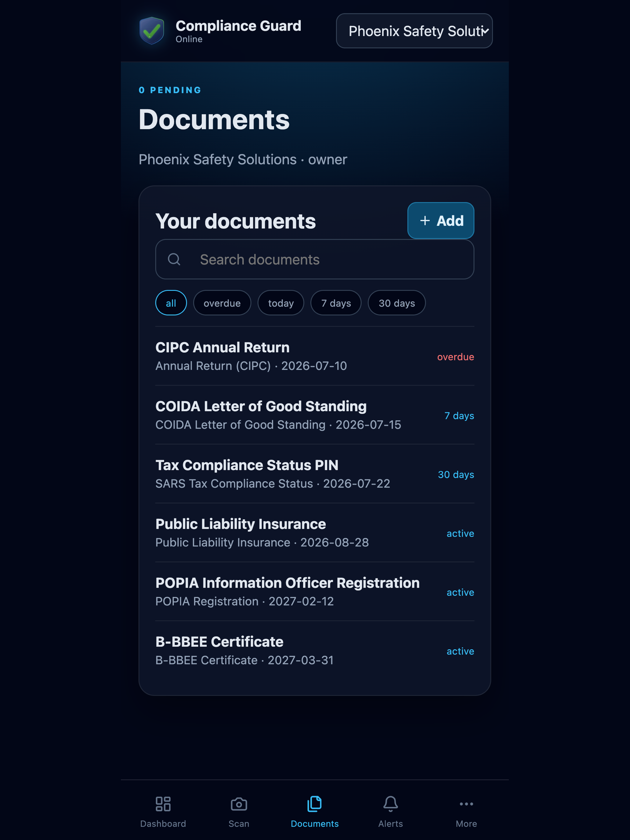630x840 pixels.
Task: Open COIDA Letter of Good Standing entry
Action: coord(314,415)
